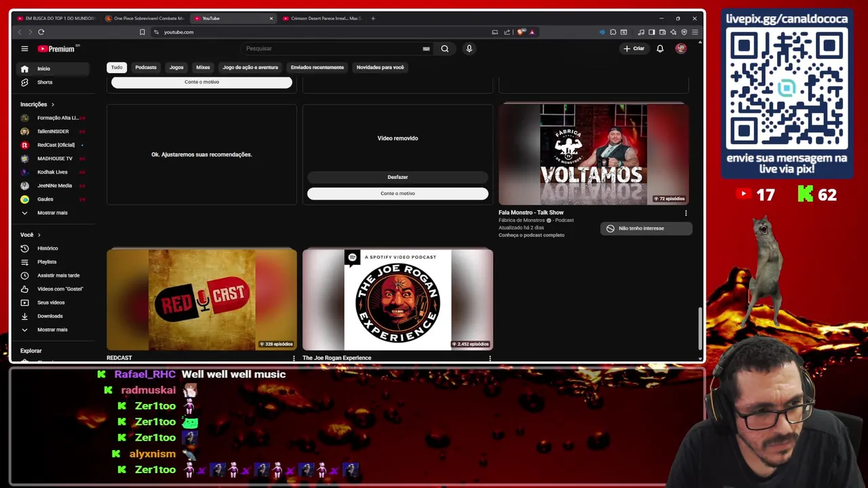Image resolution: width=868 pixels, height=488 pixels.
Task: Select Jogo de ação e aventura chip
Action: pos(250,67)
